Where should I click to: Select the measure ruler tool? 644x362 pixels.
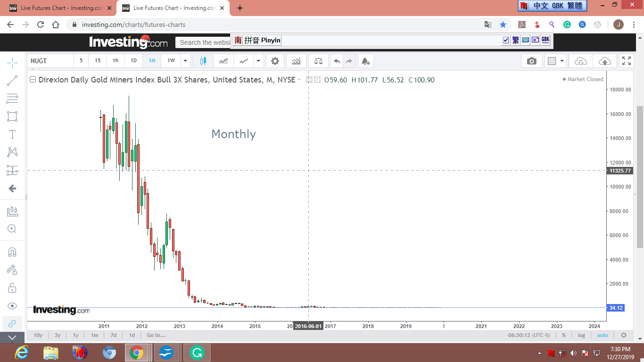point(12,212)
